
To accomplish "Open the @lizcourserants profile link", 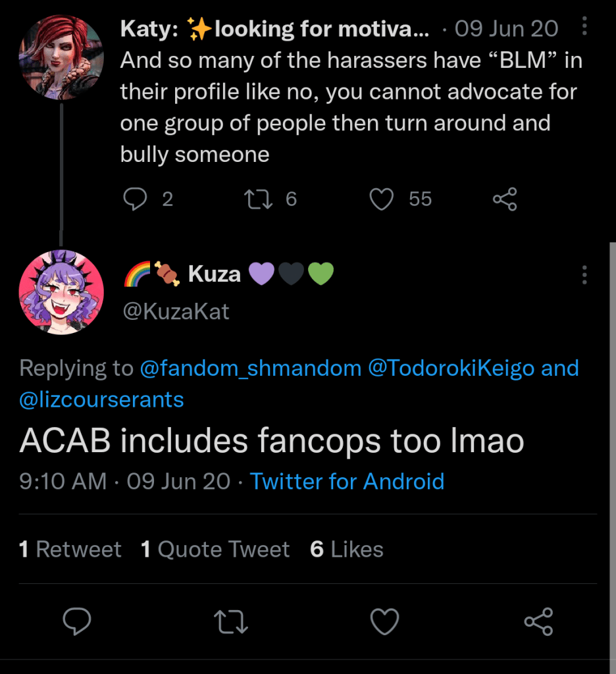I will [102, 400].
